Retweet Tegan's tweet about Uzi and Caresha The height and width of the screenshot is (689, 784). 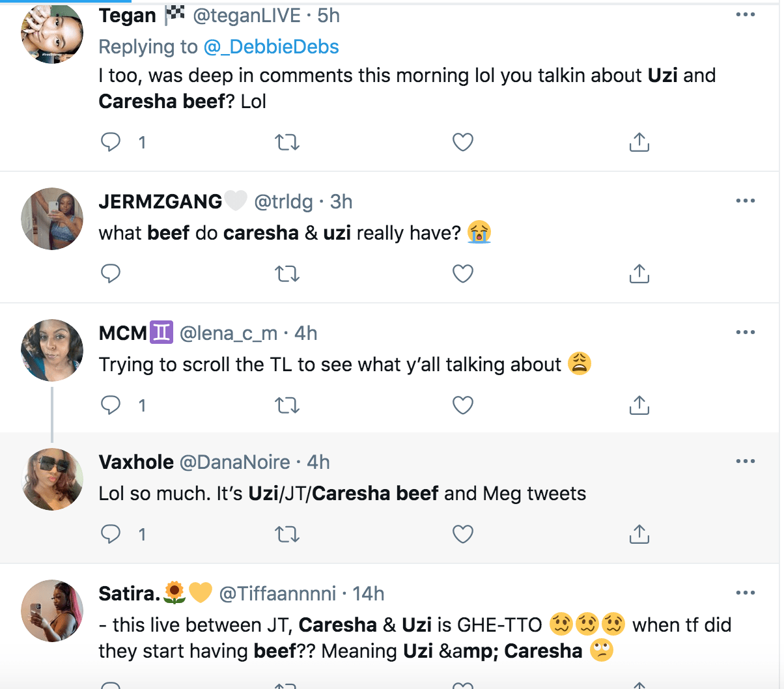(287, 142)
